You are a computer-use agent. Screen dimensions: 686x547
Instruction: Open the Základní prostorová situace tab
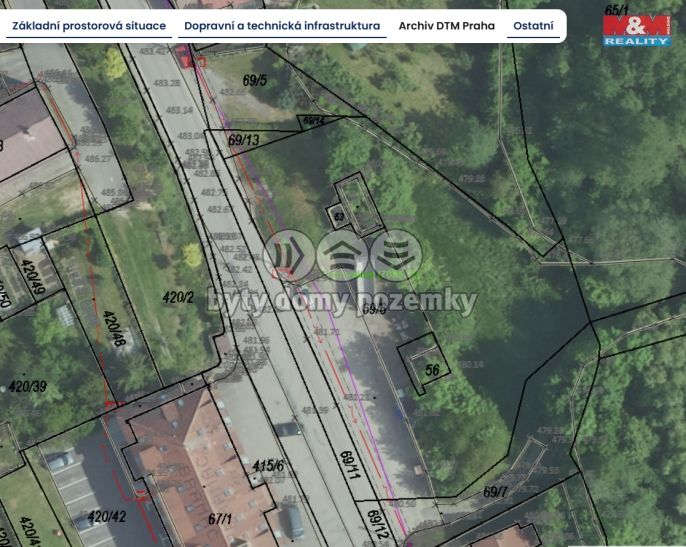[x=89, y=26]
